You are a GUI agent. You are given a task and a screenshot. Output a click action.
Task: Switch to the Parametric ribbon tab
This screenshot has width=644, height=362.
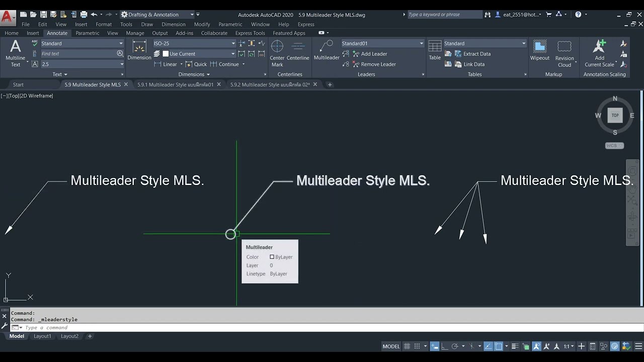click(88, 33)
